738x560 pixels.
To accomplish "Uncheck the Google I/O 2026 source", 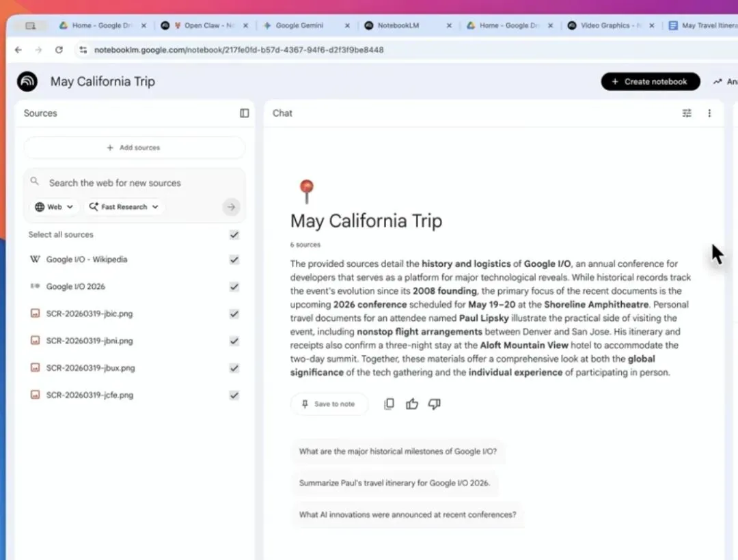I will click(x=234, y=287).
